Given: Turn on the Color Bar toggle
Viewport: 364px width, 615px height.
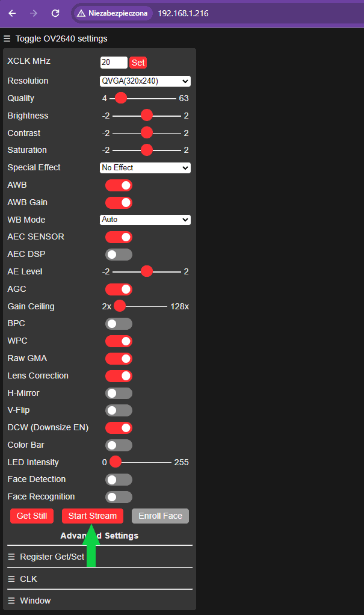Looking at the screenshot, I should tap(119, 445).
